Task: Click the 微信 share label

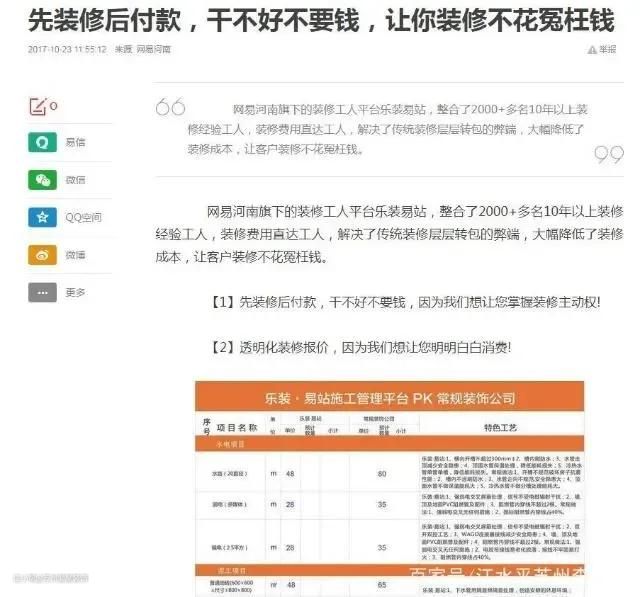Action: click(76, 180)
